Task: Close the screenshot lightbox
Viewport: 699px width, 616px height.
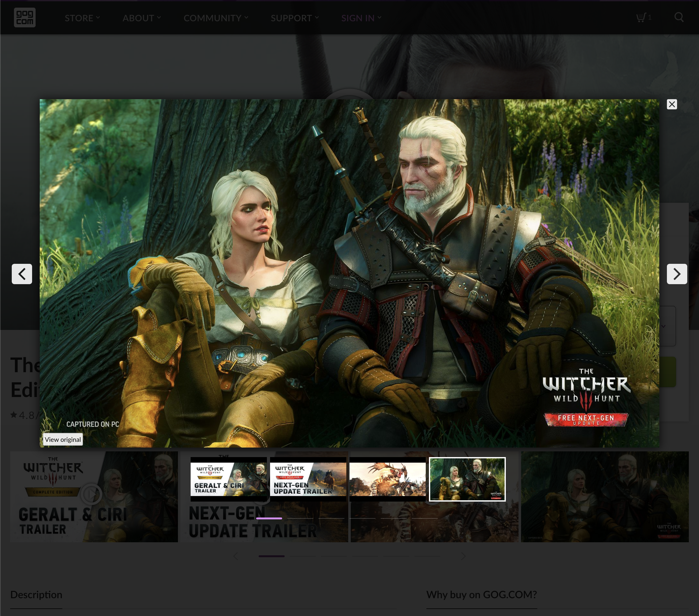Action: click(672, 104)
